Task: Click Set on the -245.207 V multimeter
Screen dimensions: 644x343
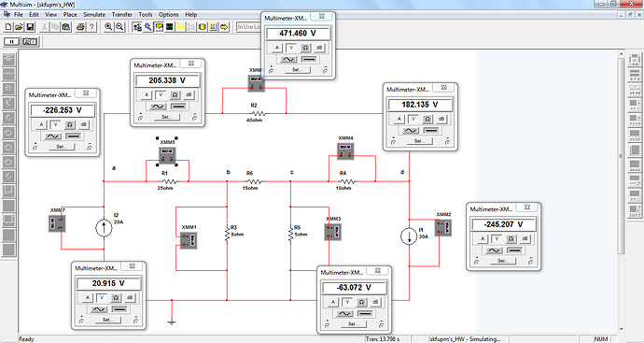Action: [x=503, y=261]
